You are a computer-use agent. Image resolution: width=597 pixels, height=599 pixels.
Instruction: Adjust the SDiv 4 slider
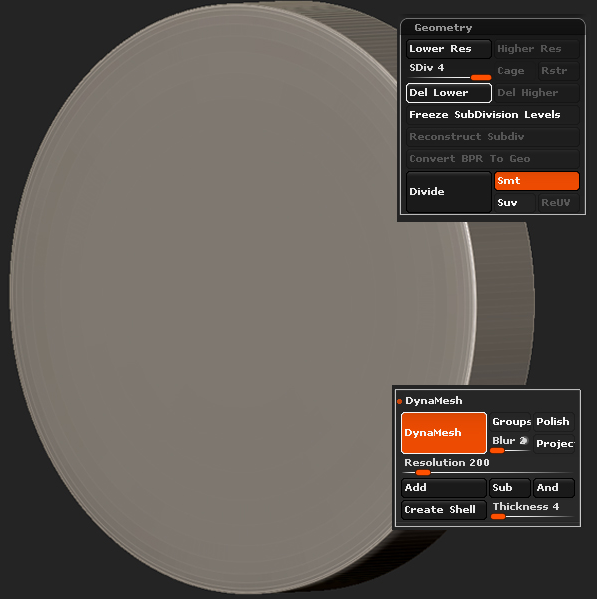click(448, 71)
